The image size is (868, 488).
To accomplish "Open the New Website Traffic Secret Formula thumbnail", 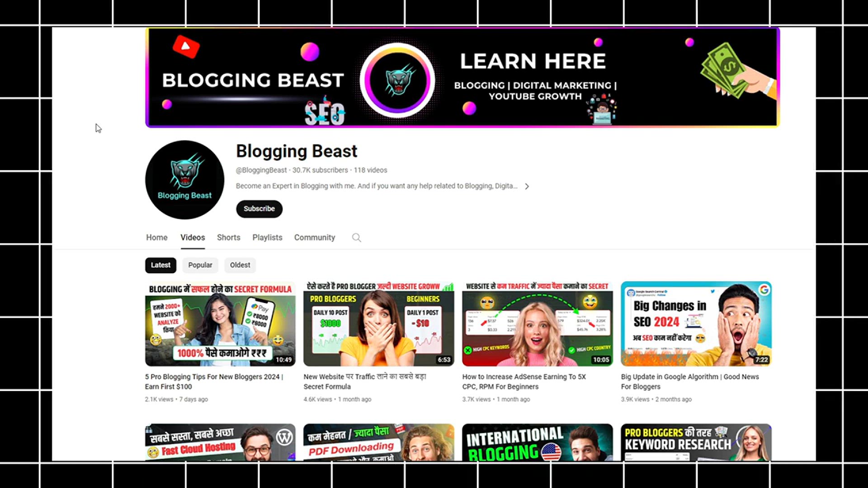I will (x=379, y=324).
